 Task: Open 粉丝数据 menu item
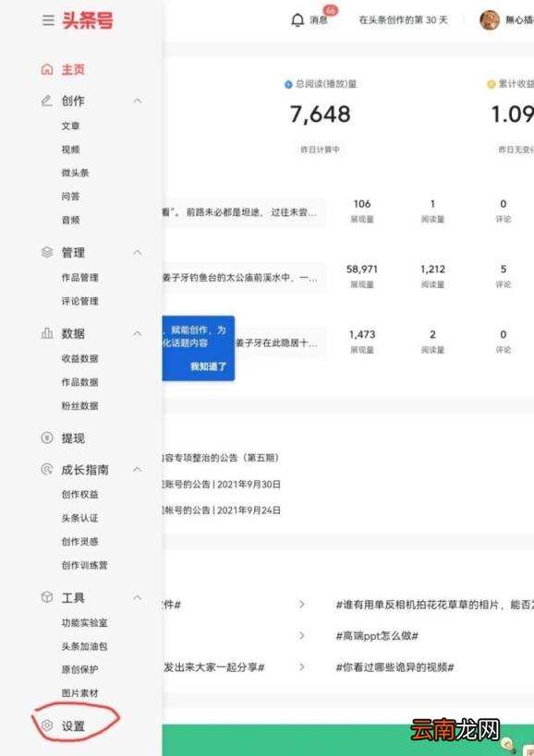79,406
